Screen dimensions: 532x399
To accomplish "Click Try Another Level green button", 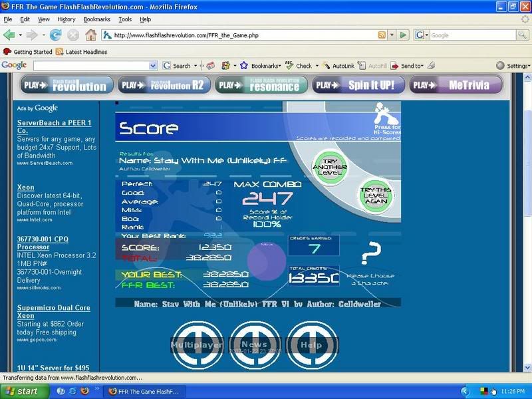I will click(330, 167).
